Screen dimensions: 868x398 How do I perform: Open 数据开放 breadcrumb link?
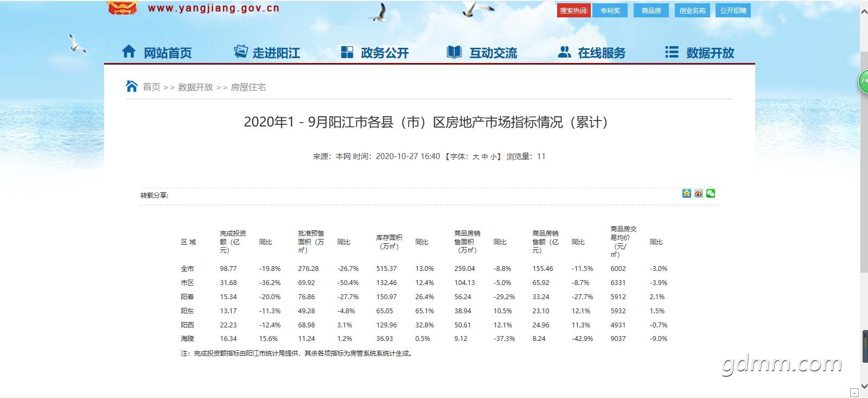tap(195, 87)
